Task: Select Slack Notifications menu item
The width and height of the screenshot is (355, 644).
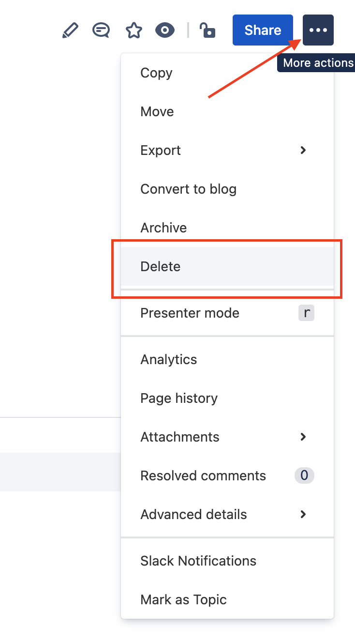Action: point(227,561)
